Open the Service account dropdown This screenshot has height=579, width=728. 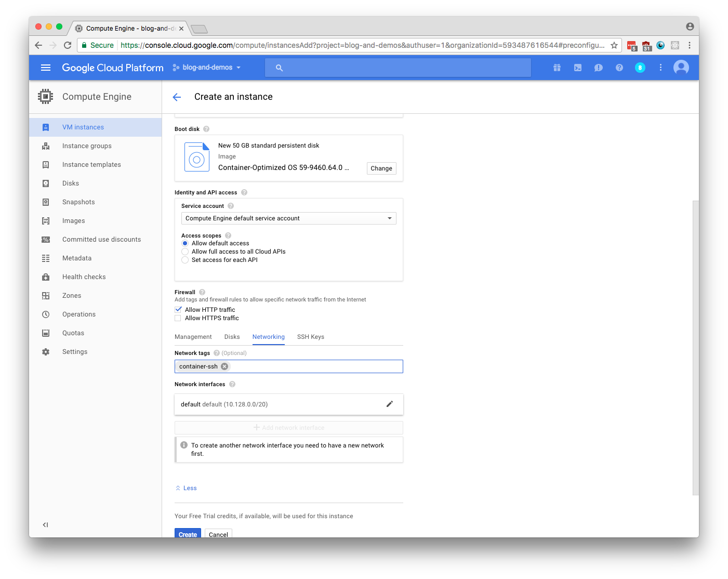tap(289, 218)
